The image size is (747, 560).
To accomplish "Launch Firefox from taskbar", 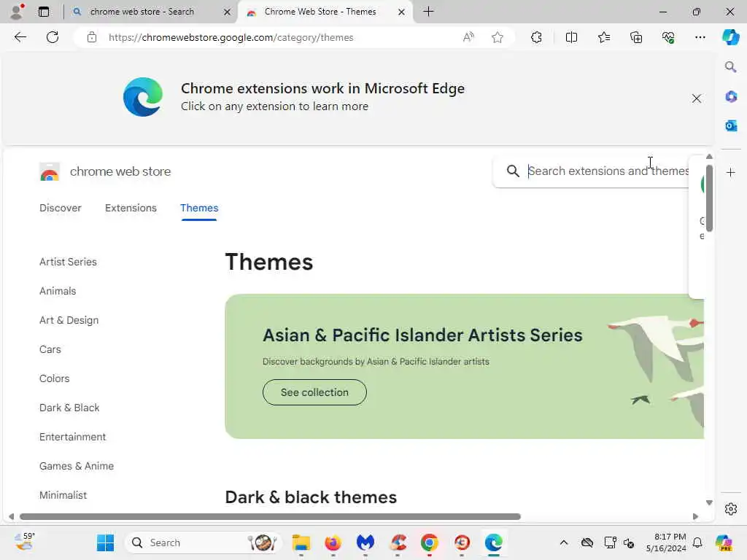I will click(333, 542).
